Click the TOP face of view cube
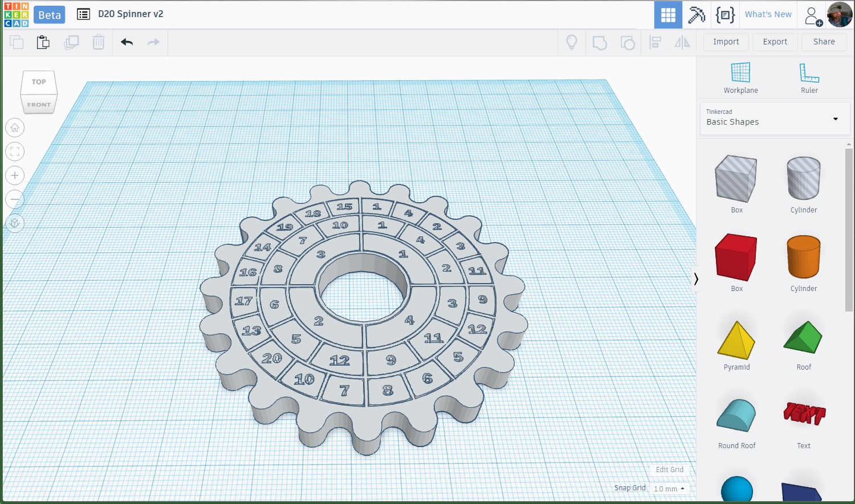The height and width of the screenshot is (504, 855). 39,82
